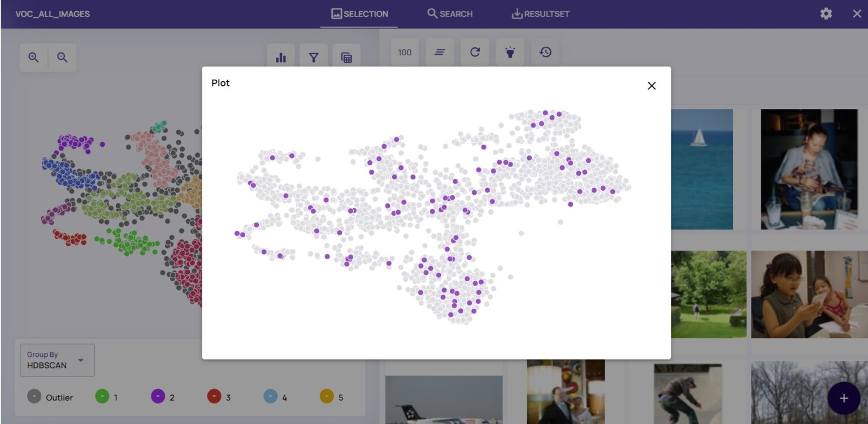Click the flashlight highlight icon
This screenshot has height=424, width=868.
click(x=510, y=53)
